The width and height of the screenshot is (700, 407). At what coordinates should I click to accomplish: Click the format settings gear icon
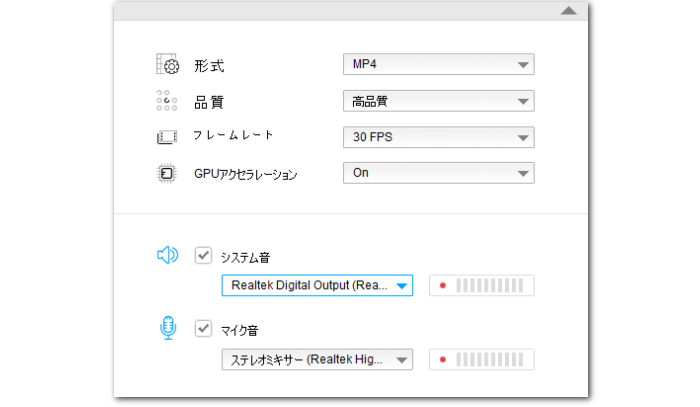click(x=167, y=66)
